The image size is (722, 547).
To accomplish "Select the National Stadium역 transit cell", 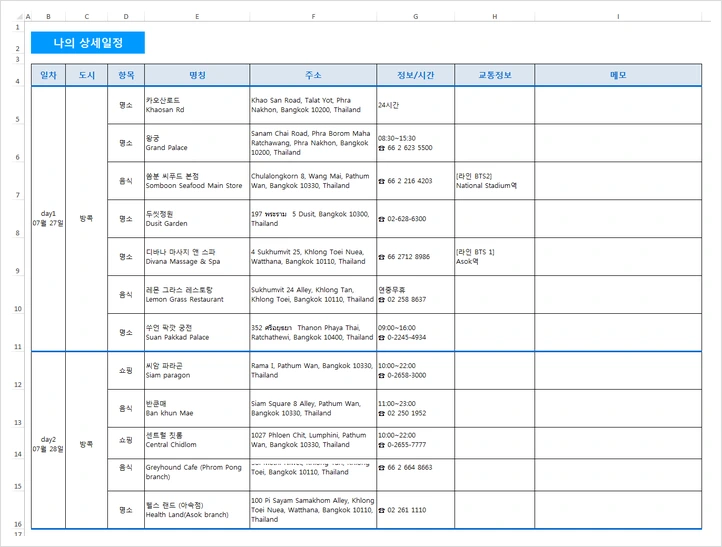I will point(495,180).
